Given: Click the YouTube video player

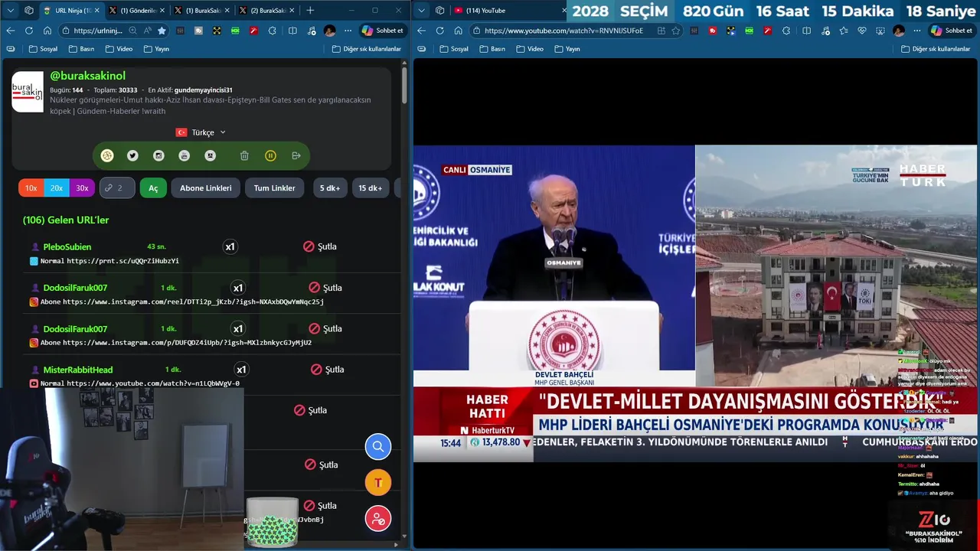Looking at the screenshot, I should tap(695, 304).
